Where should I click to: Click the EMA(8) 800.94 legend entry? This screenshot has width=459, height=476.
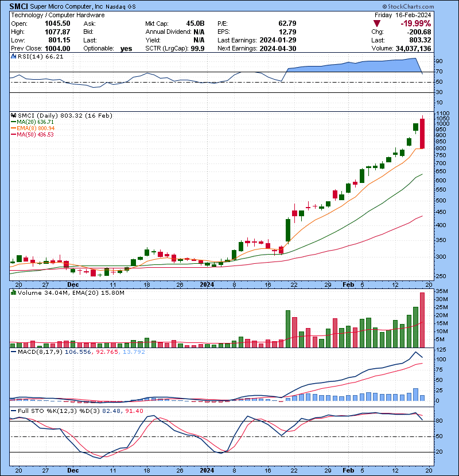33,128
